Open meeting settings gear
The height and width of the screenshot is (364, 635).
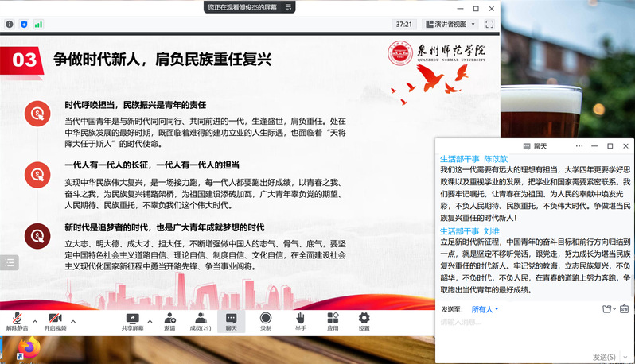364,319
